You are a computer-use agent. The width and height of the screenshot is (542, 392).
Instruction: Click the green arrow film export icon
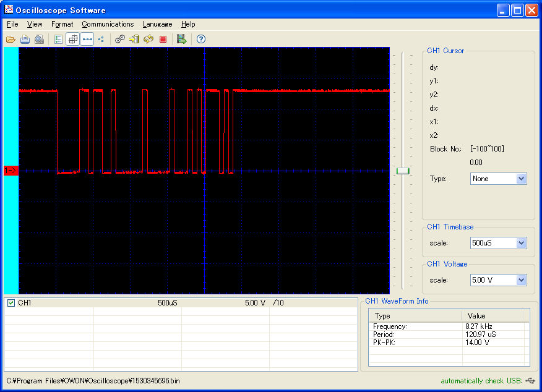(181, 40)
